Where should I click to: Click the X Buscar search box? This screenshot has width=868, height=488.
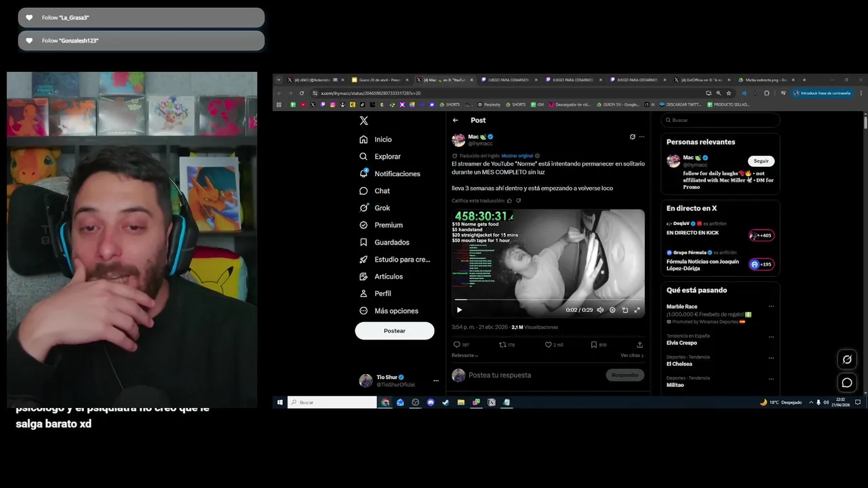720,120
